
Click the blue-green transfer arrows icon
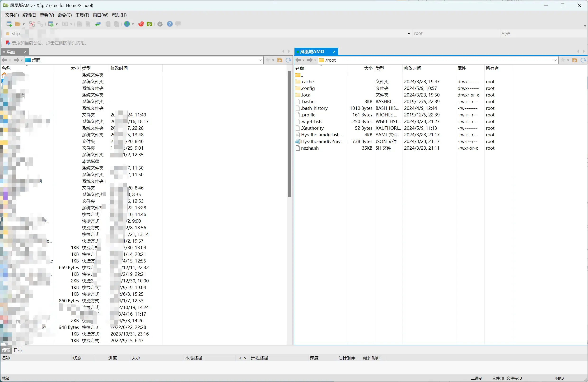pos(98,24)
